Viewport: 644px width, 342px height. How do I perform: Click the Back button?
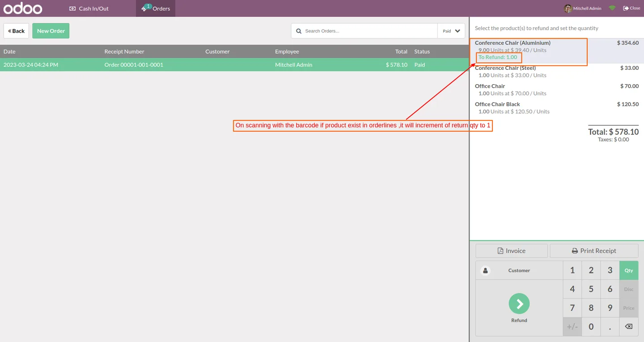click(16, 31)
